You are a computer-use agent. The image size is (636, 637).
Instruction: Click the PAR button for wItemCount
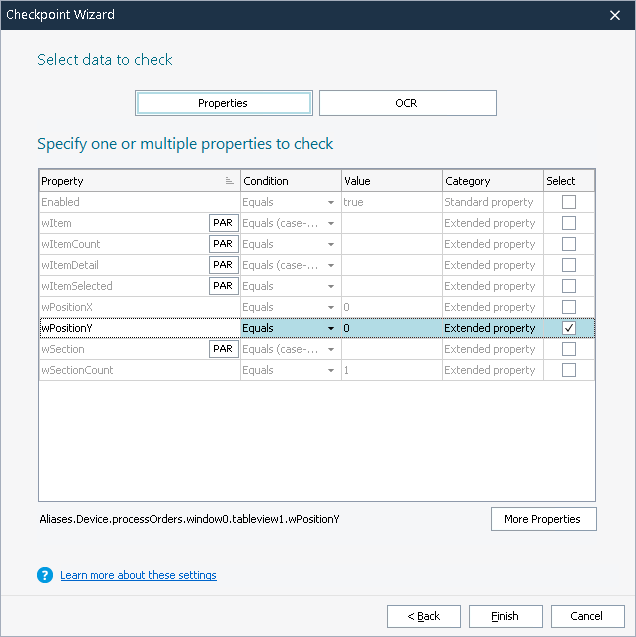(223, 244)
